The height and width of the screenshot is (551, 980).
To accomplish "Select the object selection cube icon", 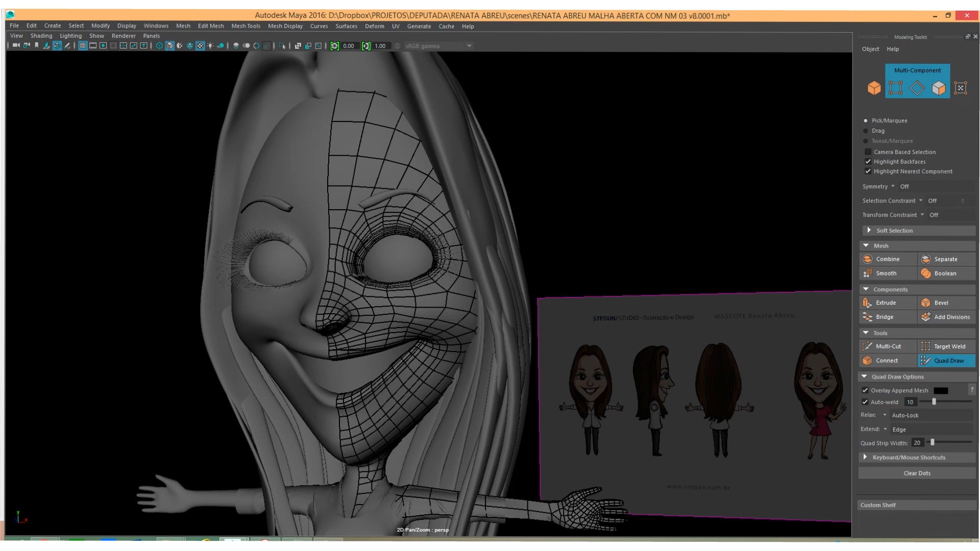I will (874, 88).
